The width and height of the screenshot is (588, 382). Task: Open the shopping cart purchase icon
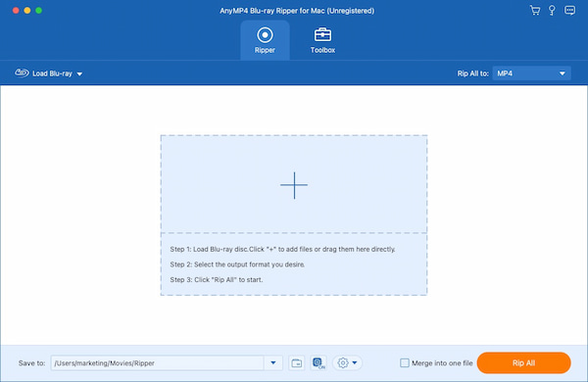click(x=535, y=11)
